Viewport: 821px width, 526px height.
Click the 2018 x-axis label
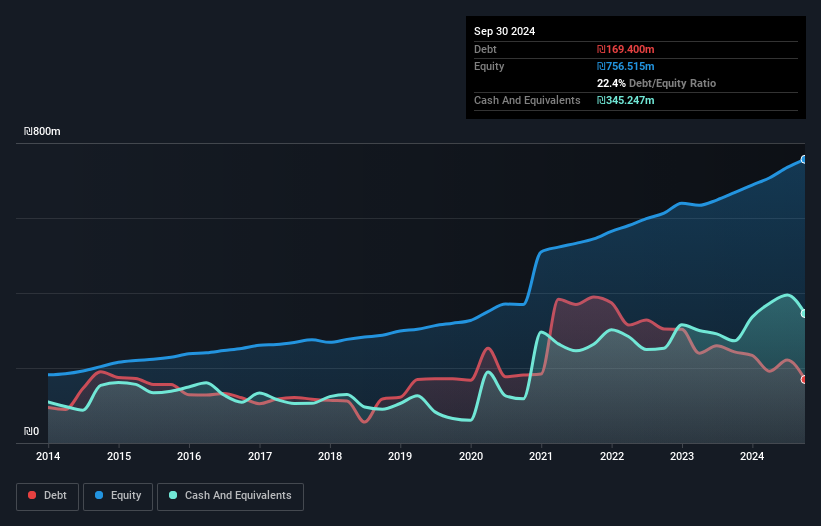330,456
